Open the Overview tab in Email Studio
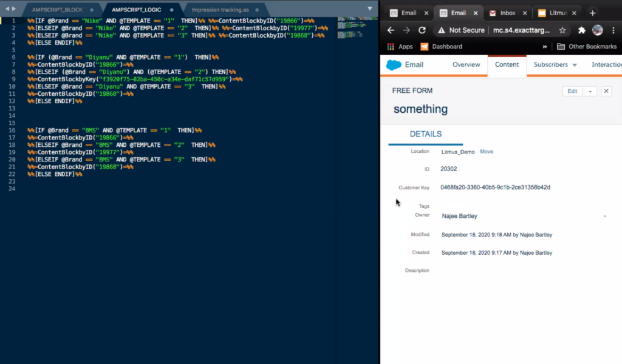The width and height of the screenshot is (622, 364). point(466,64)
